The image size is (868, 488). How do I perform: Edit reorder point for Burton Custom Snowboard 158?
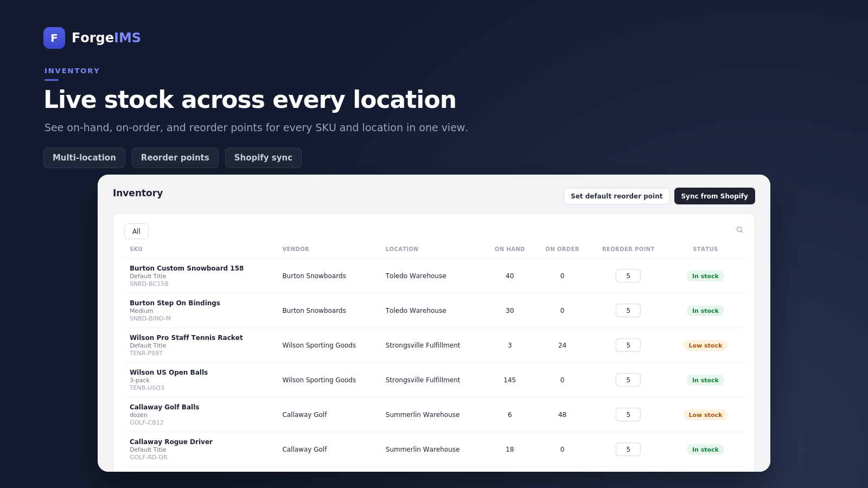click(x=628, y=276)
